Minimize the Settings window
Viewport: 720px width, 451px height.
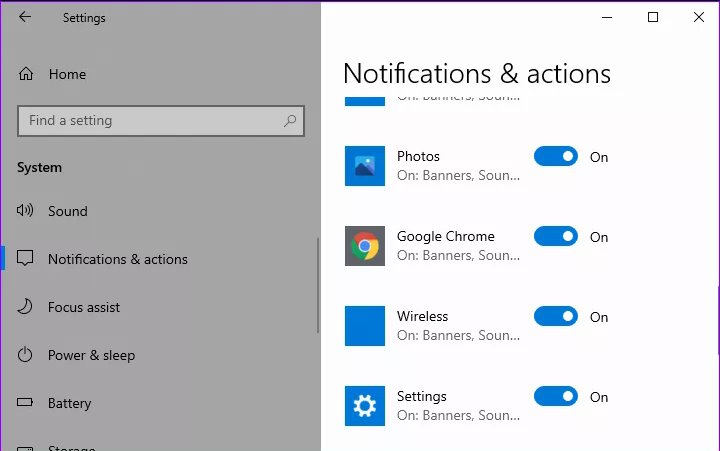(x=607, y=17)
